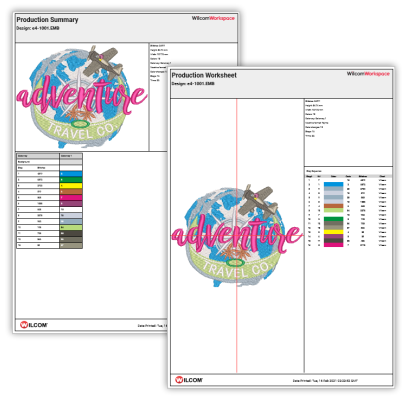This screenshot has height=401, width=407.
Task: Select the airplane in the Production Summary design
Action: (x=103, y=61)
